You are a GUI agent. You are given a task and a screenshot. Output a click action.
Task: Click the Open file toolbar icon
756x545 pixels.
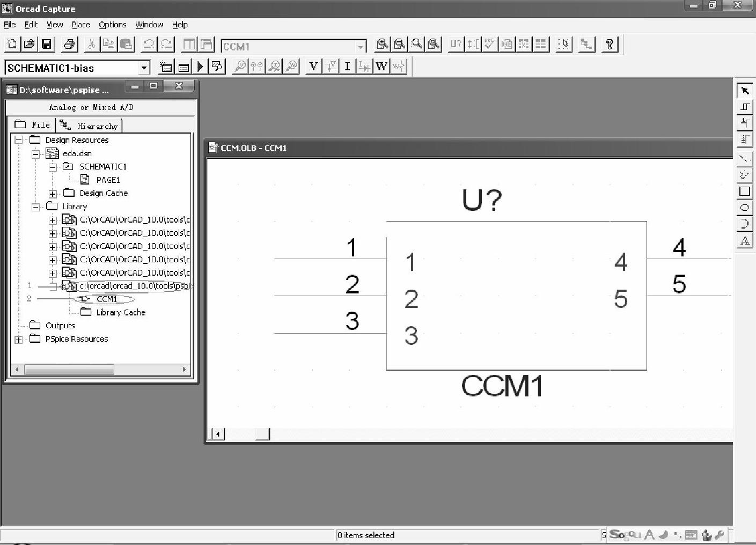tap(30, 45)
